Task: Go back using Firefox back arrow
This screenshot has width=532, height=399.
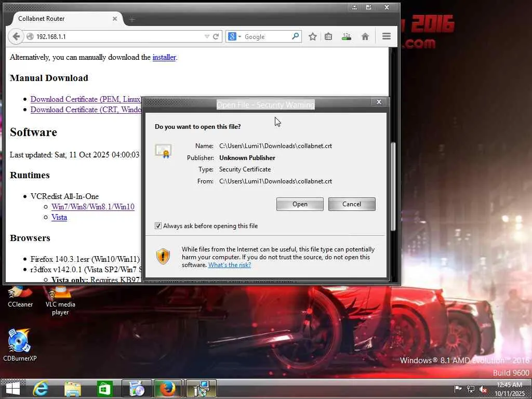Action: click(x=16, y=36)
